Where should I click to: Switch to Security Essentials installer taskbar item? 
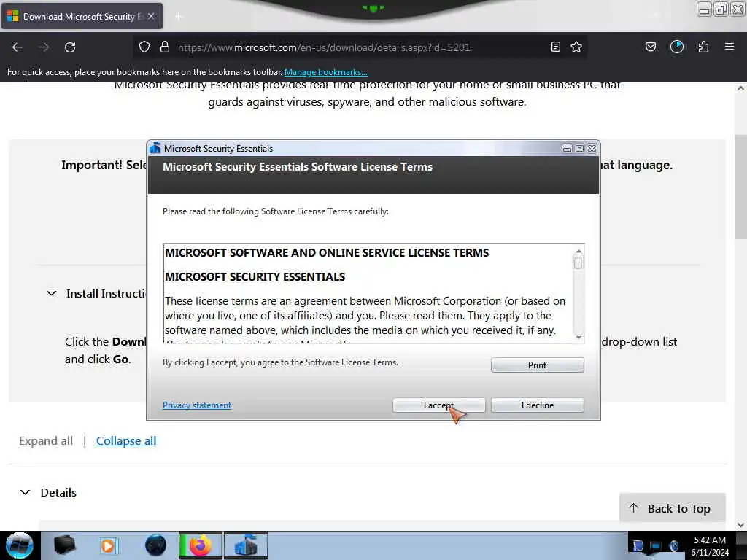(246, 545)
